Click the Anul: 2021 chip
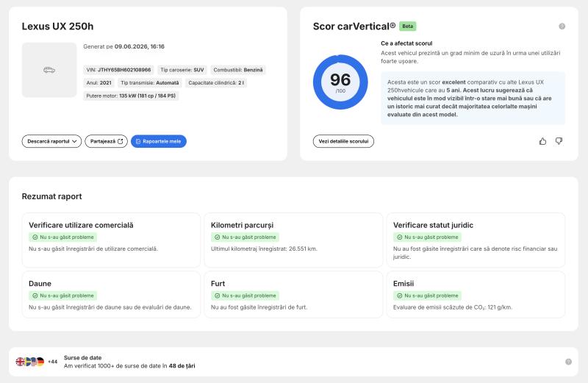The width and height of the screenshot is (588, 383). tap(98, 83)
